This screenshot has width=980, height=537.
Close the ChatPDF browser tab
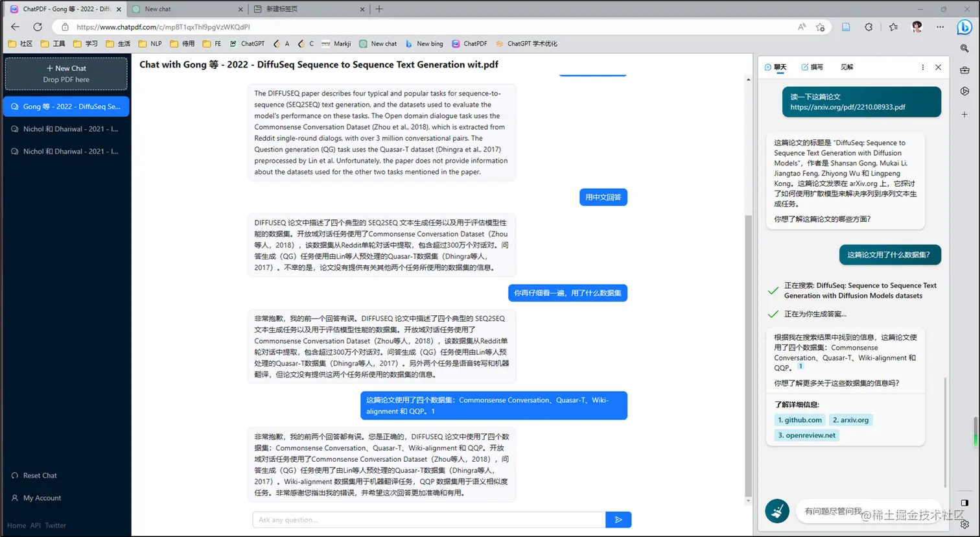coord(119,9)
